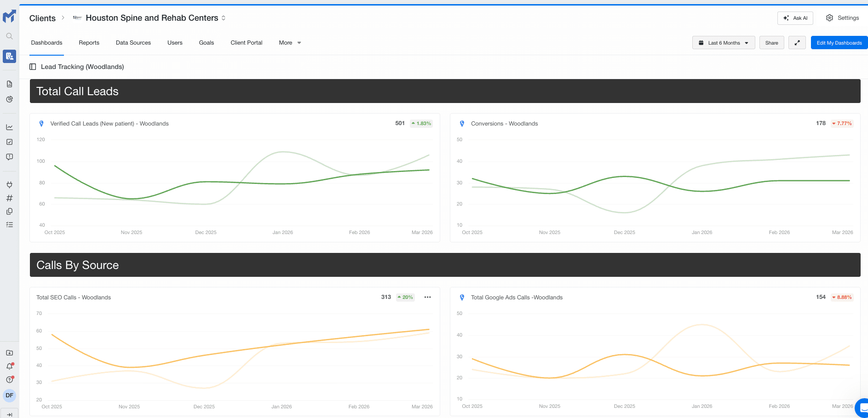Click the fullscreen expand arrows button
868x418 pixels.
pyautogui.click(x=797, y=43)
